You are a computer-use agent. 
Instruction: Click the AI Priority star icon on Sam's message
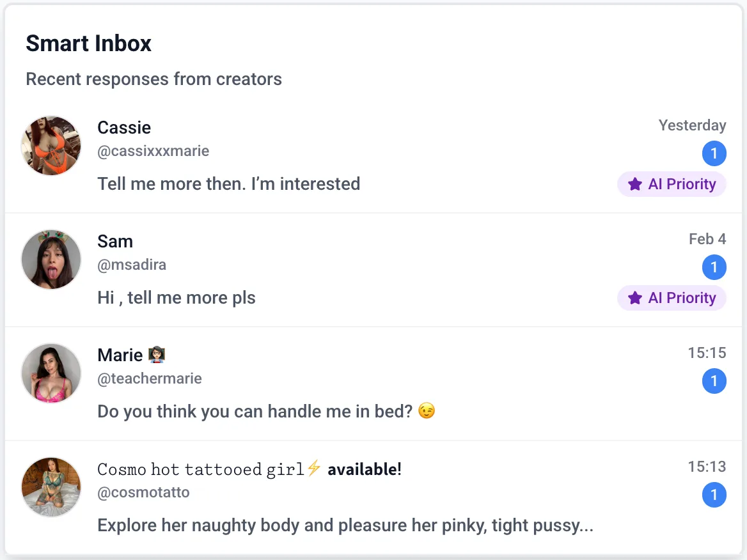(634, 298)
